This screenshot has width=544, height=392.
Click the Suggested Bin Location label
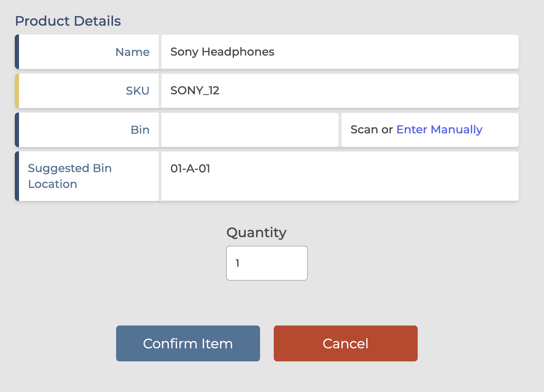70,176
